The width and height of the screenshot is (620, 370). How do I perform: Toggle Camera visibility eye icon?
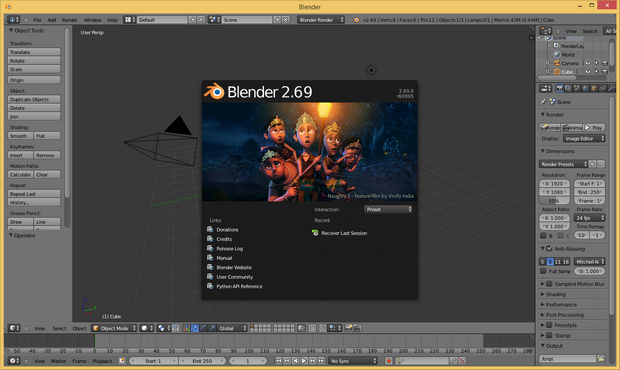click(588, 63)
